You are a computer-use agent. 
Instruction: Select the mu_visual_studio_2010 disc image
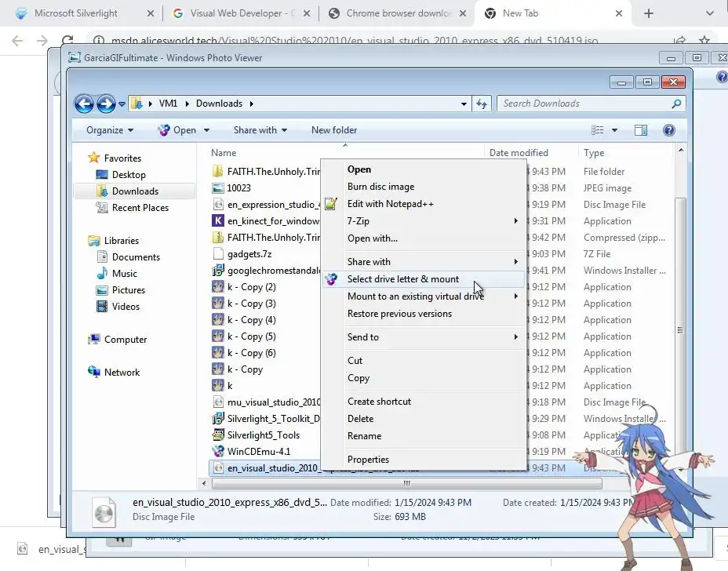(x=267, y=402)
